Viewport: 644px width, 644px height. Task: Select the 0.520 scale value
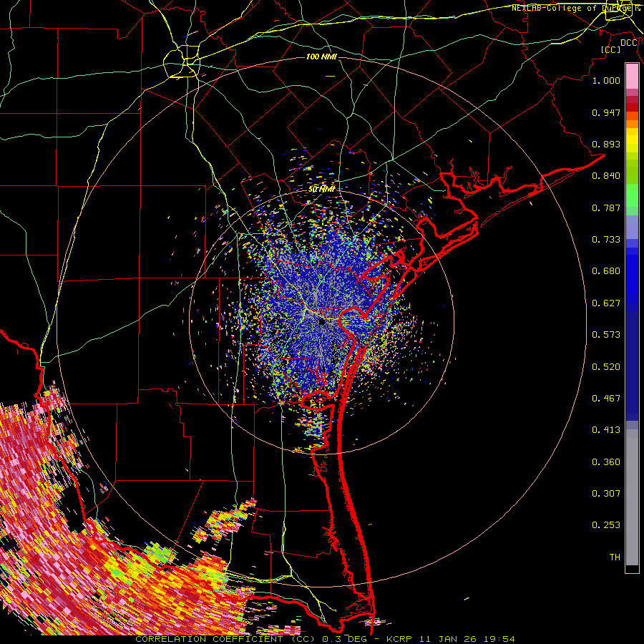pyautogui.click(x=606, y=367)
